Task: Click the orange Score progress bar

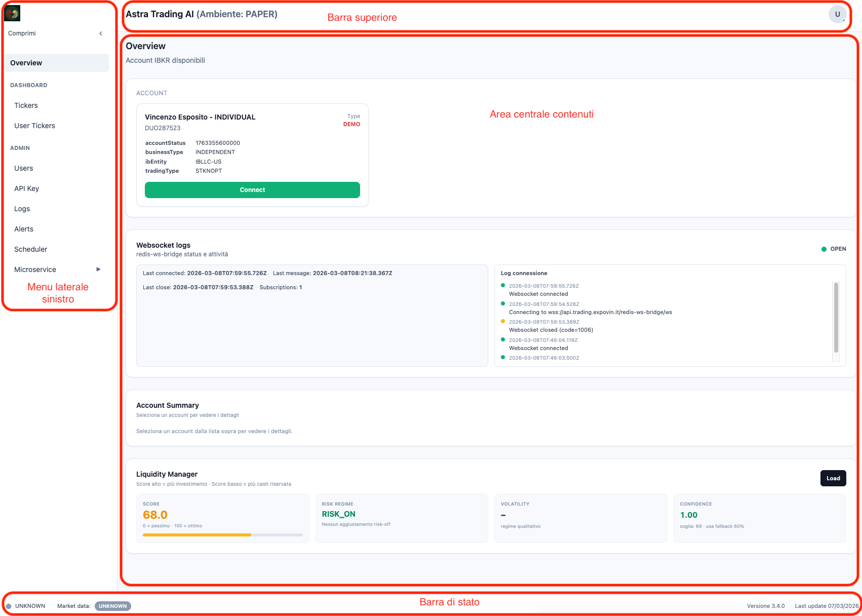Action: click(x=197, y=535)
